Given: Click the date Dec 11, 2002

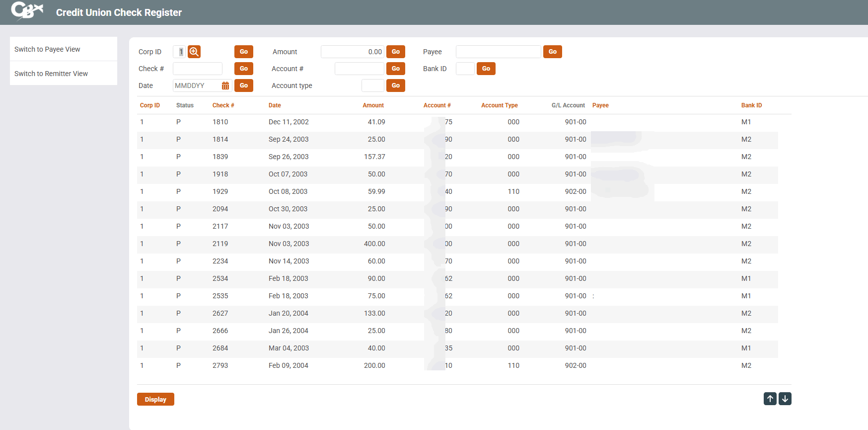Looking at the screenshot, I should click(289, 122).
